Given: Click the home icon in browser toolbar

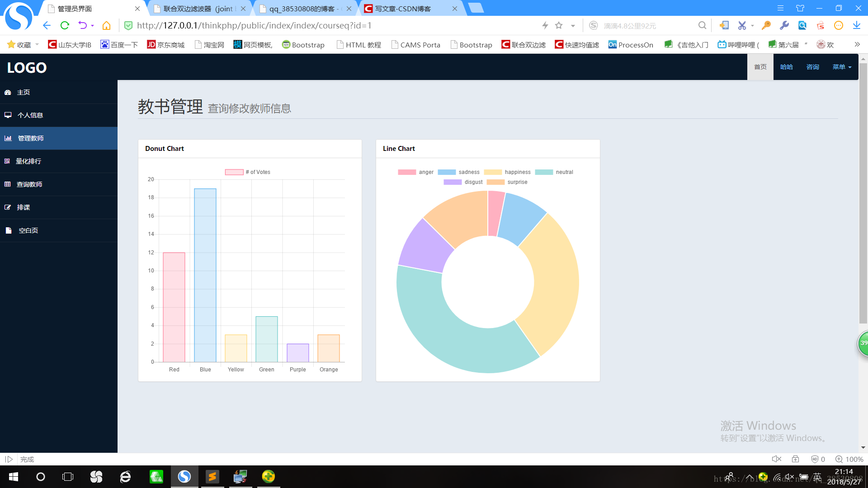Looking at the screenshot, I should 106,26.
